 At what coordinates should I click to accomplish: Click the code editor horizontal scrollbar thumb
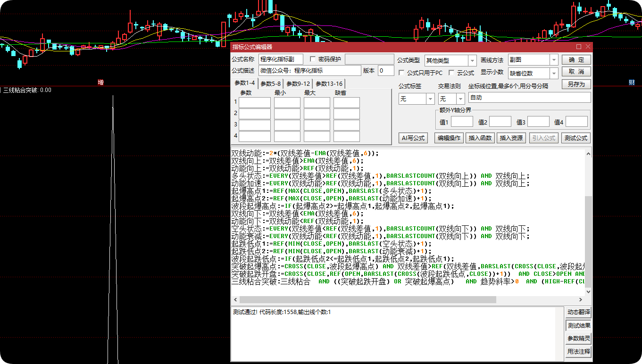point(368,299)
